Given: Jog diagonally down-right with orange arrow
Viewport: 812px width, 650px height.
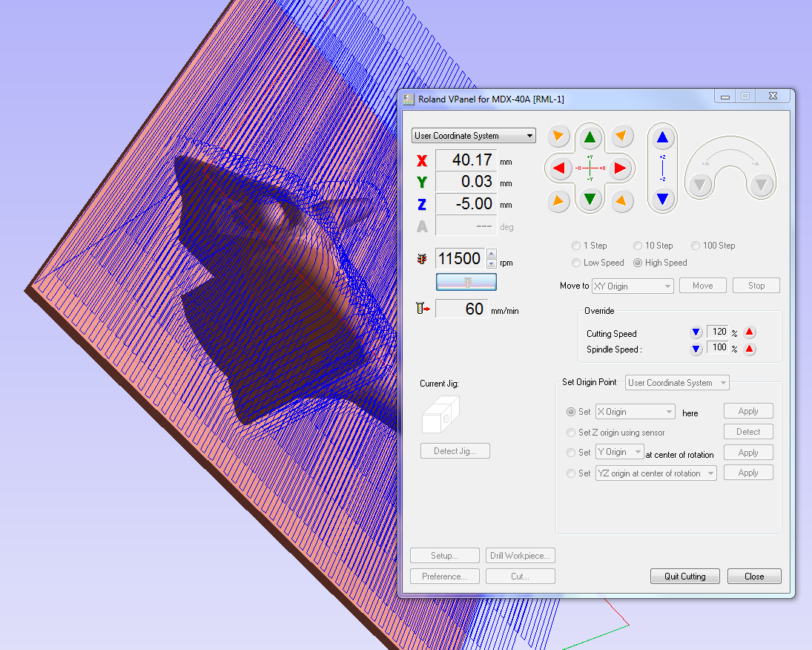Looking at the screenshot, I should tap(622, 200).
